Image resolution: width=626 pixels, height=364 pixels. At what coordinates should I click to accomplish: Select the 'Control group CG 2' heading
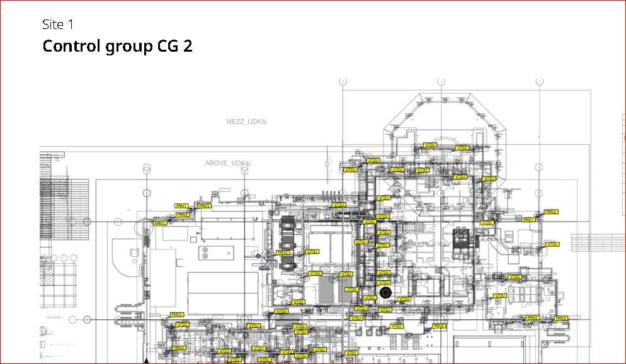[117, 46]
